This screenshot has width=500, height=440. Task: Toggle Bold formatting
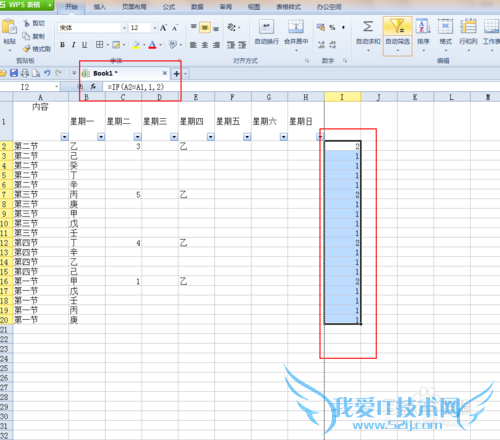(62, 45)
